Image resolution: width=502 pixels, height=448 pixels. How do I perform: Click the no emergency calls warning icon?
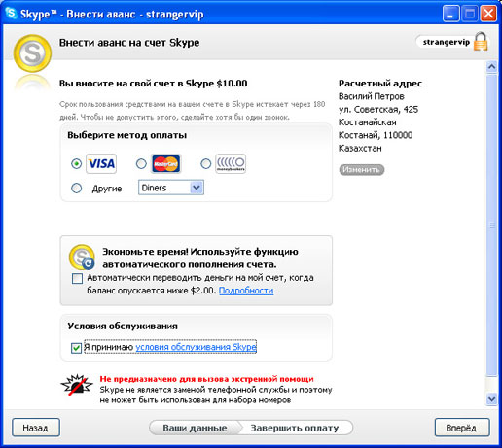coord(77,386)
